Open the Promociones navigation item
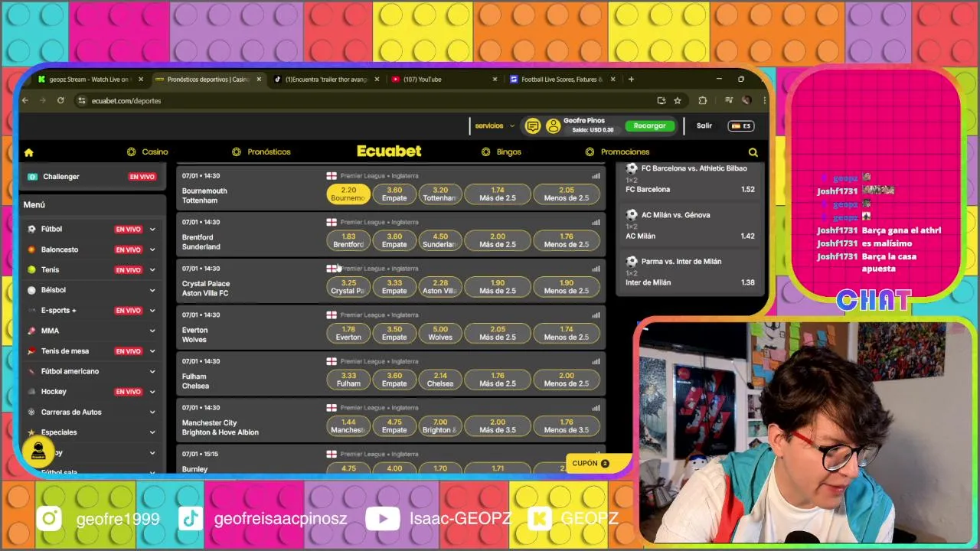The width and height of the screenshot is (980, 551). pos(618,152)
